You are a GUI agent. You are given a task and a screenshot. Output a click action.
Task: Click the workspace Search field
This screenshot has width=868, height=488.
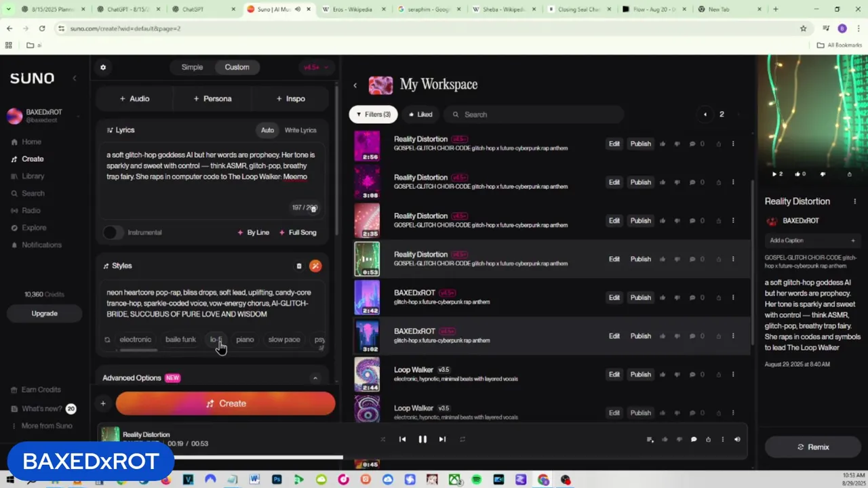tap(533, 115)
